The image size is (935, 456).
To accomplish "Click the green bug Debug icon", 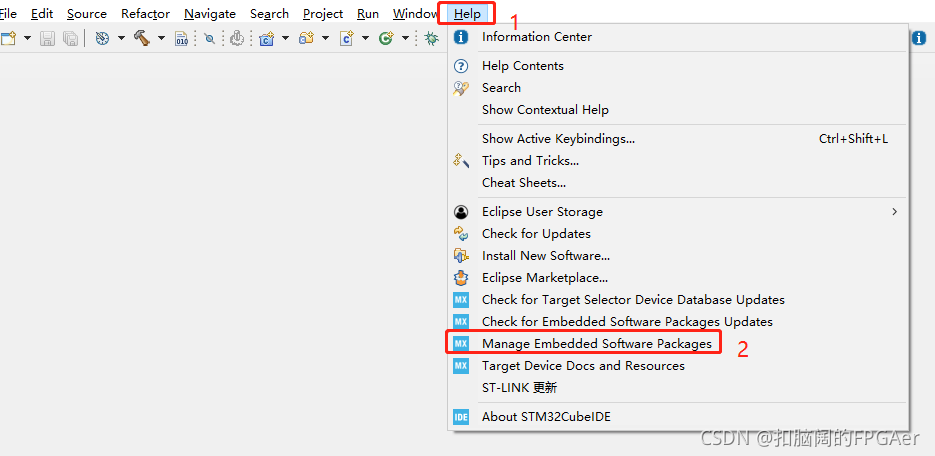I will (x=431, y=39).
